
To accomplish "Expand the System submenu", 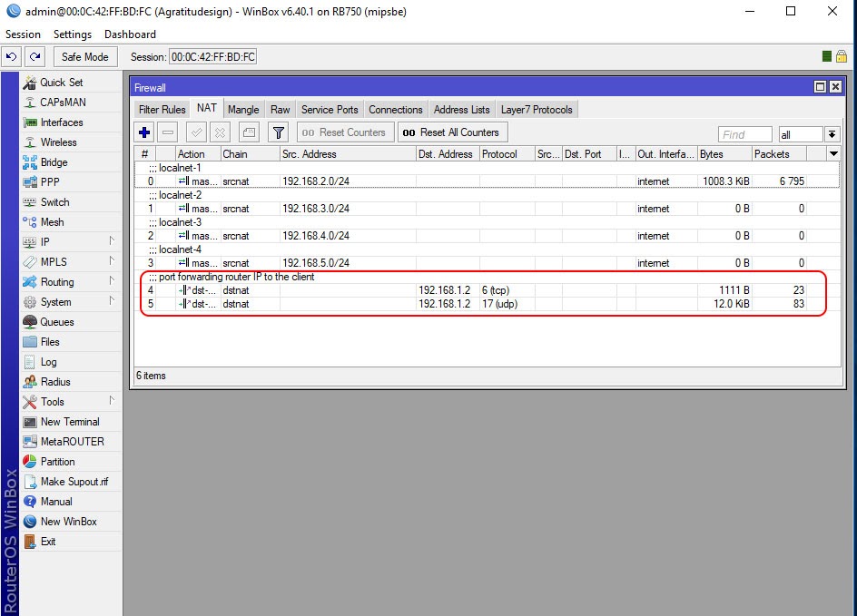I will point(71,302).
